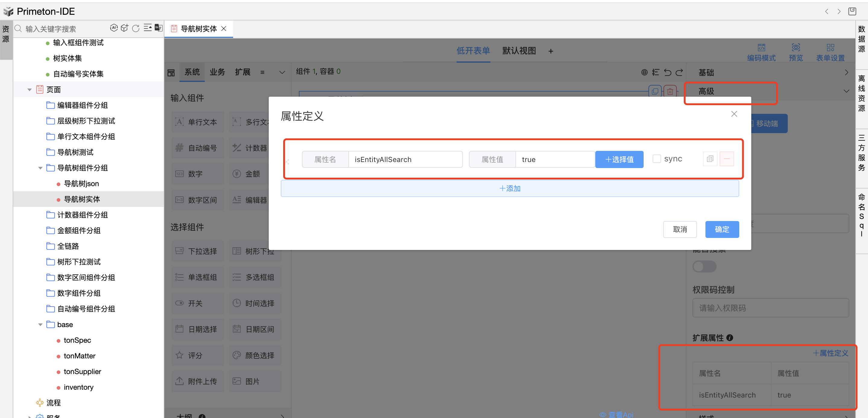Click the +选择值 button
The width and height of the screenshot is (868, 418).
tap(619, 160)
